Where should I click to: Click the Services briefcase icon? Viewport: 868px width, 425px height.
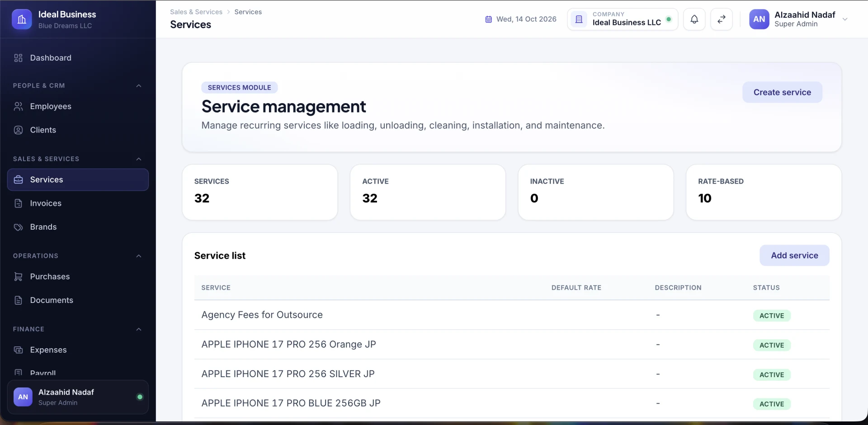click(18, 179)
